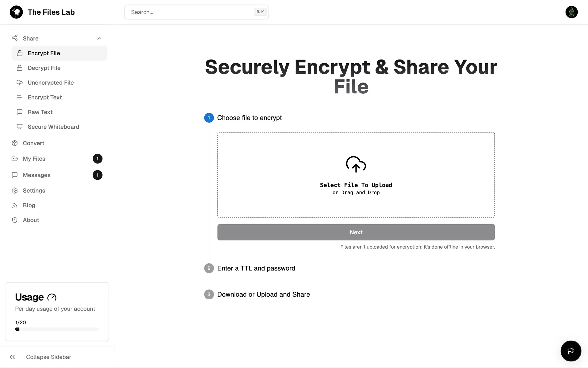Open the Secure Whiteboard icon
The height and width of the screenshot is (368, 588).
20,127
